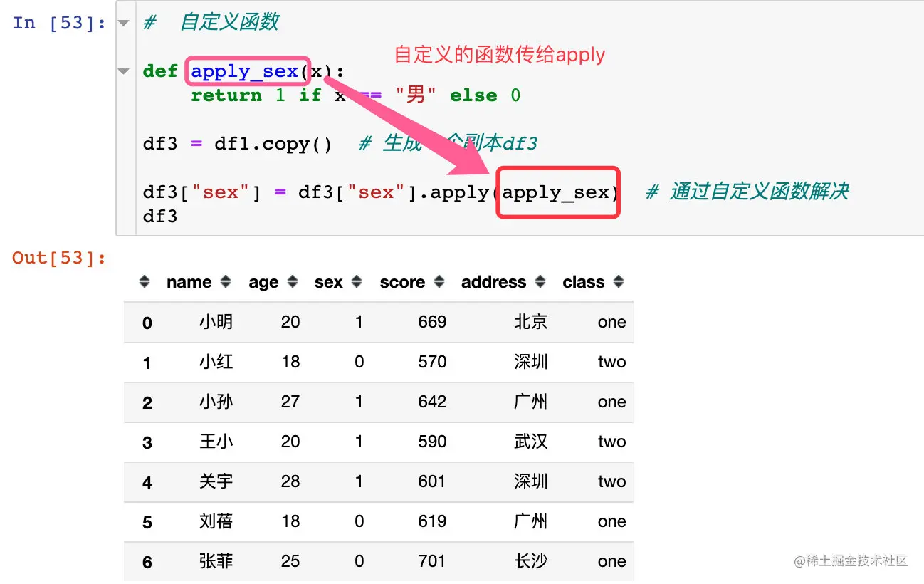Sort table by name column
This screenshot has height=584, width=924.
click(x=226, y=282)
